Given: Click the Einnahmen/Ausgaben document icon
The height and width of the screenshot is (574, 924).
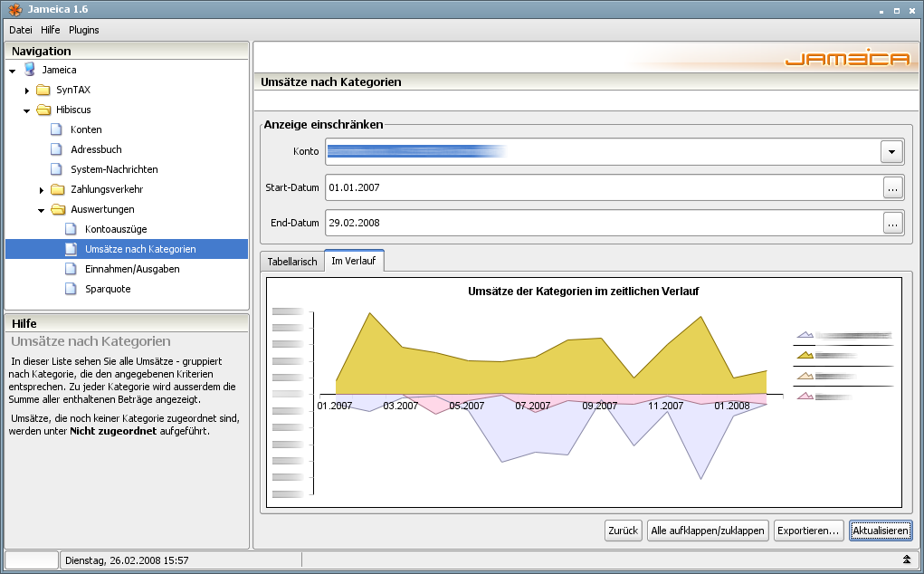Looking at the screenshot, I should tap(71, 269).
